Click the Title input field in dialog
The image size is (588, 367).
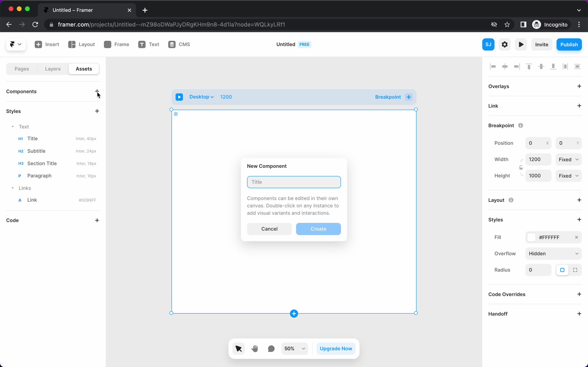[x=294, y=182]
